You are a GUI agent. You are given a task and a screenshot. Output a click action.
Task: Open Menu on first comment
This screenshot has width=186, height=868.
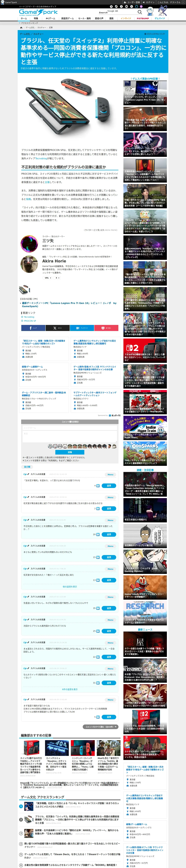click(110, 475)
